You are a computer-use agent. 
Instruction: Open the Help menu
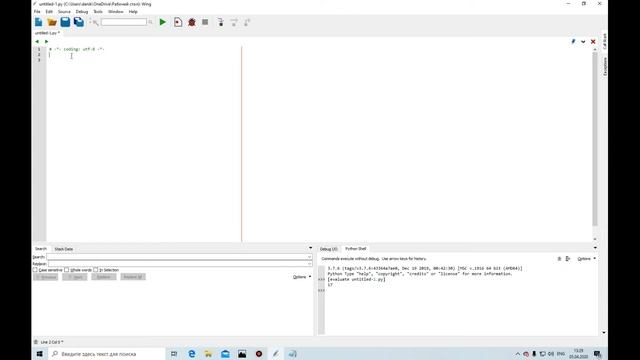click(x=133, y=12)
